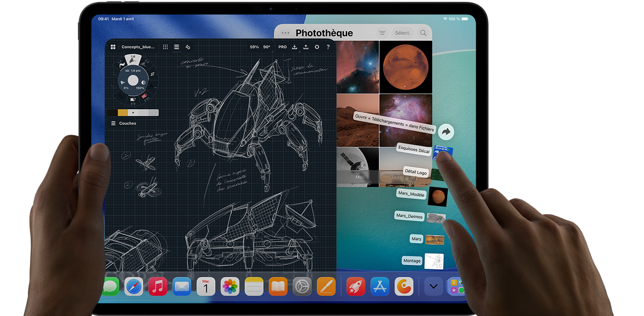Open Concepts settings gear icon
The image size is (644, 316).
point(317,47)
